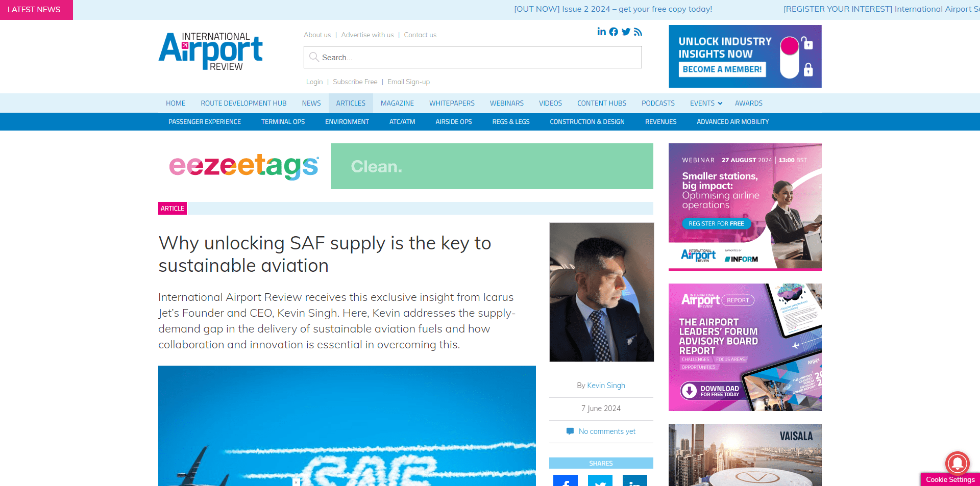980x486 pixels.
Task: Click the Vaisala advertisement image
Action: [745, 455]
